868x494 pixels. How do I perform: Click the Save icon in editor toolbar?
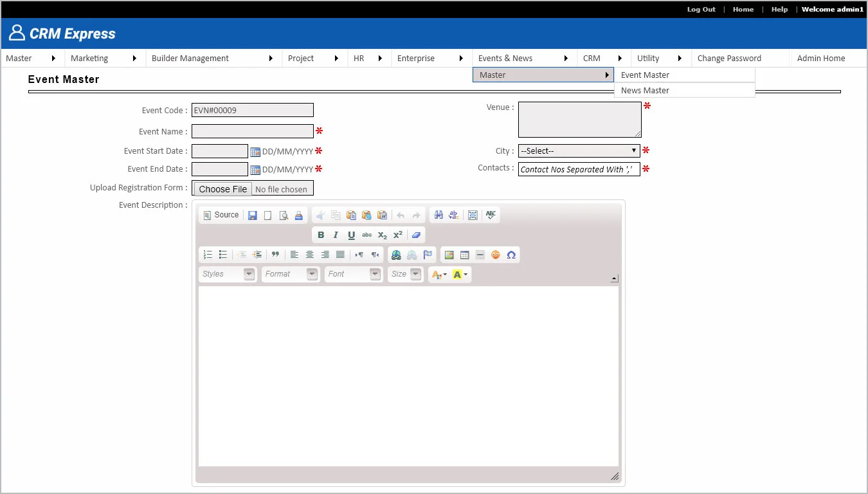(253, 215)
